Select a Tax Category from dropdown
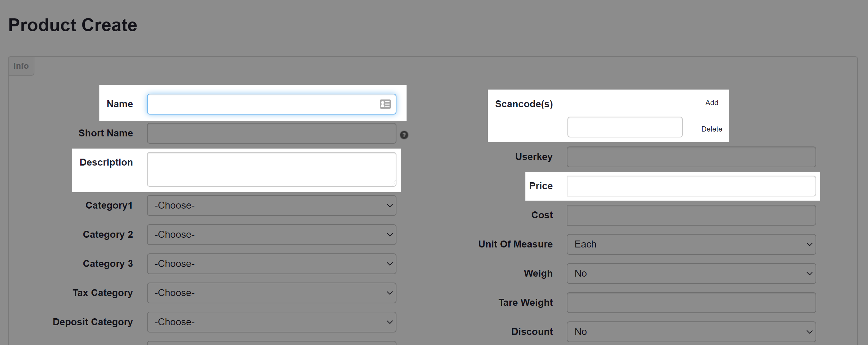This screenshot has width=868, height=345. pos(271,293)
